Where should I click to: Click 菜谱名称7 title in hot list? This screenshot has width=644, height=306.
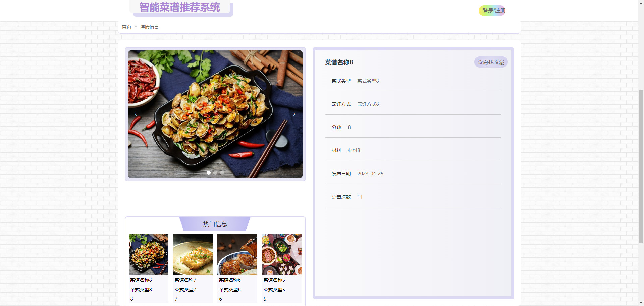(185, 280)
